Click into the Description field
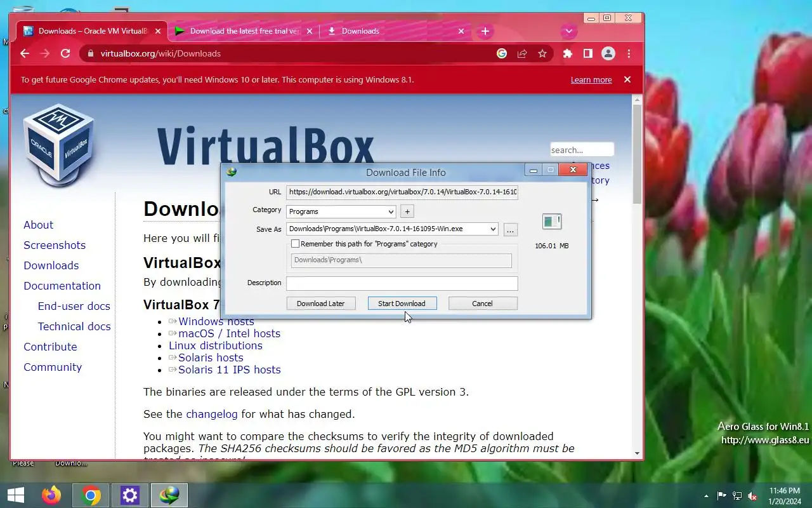This screenshot has height=508, width=812. click(x=402, y=283)
